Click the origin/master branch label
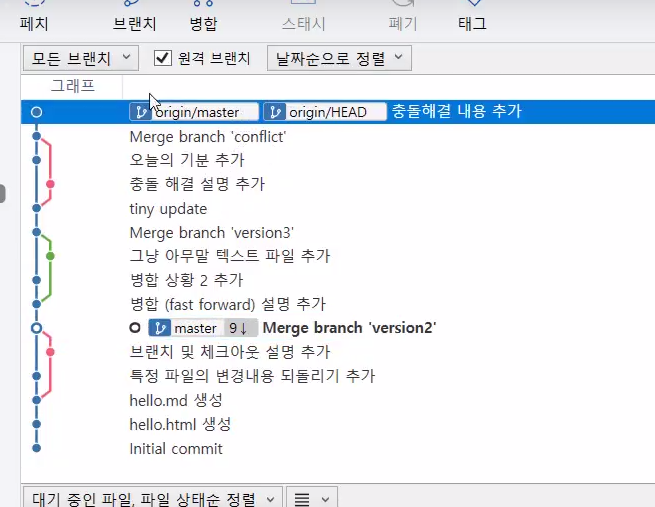The height and width of the screenshot is (507, 655). tap(194, 112)
